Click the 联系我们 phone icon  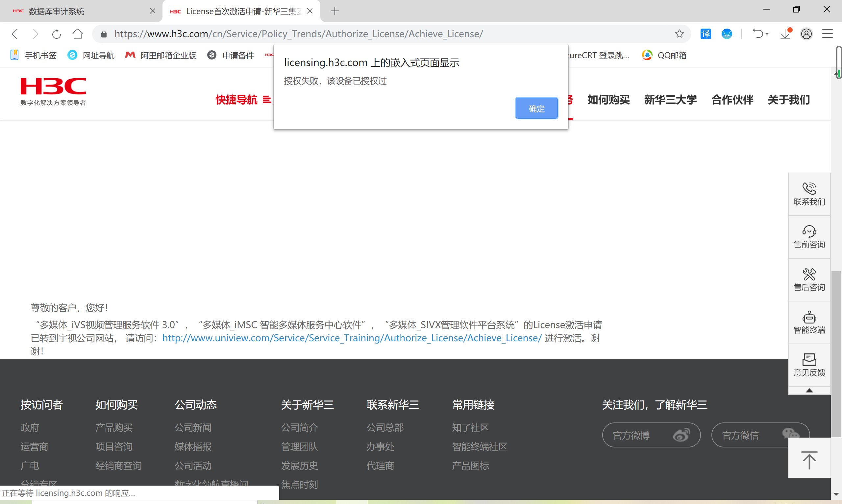(x=809, y=188)
